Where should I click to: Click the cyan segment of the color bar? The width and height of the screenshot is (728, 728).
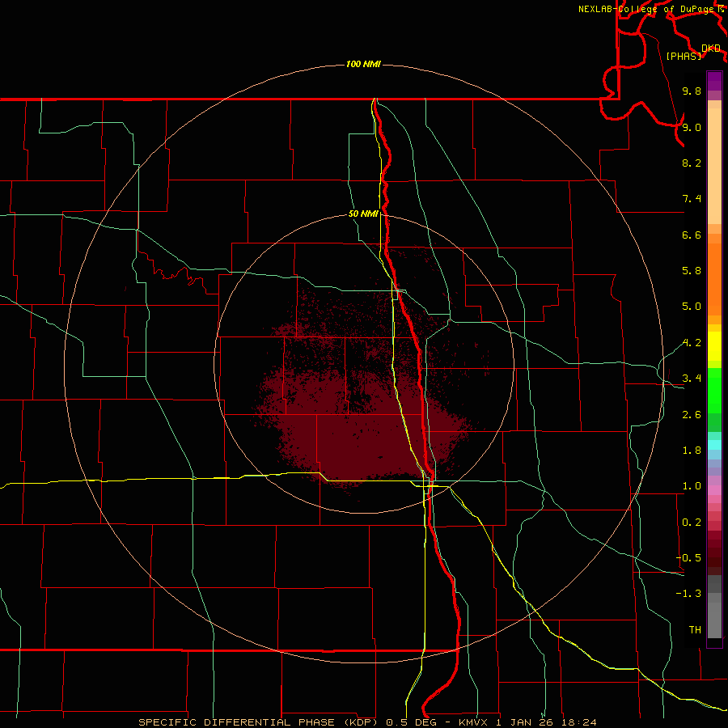(x=714, y=444)
